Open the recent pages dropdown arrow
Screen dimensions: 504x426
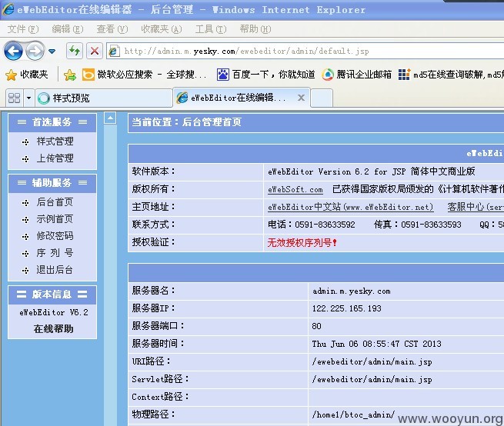click(x=52, y=51)
